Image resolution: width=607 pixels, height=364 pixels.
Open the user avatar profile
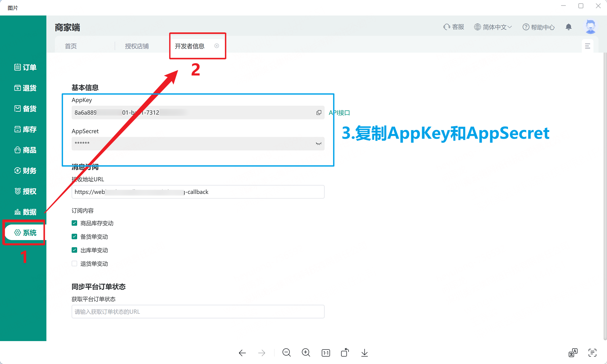click(591, 27)
